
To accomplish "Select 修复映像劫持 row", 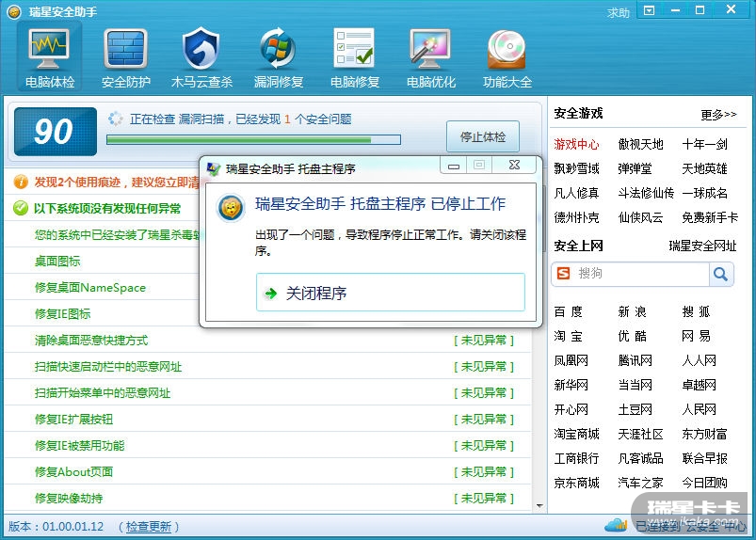I will [268, 498].
